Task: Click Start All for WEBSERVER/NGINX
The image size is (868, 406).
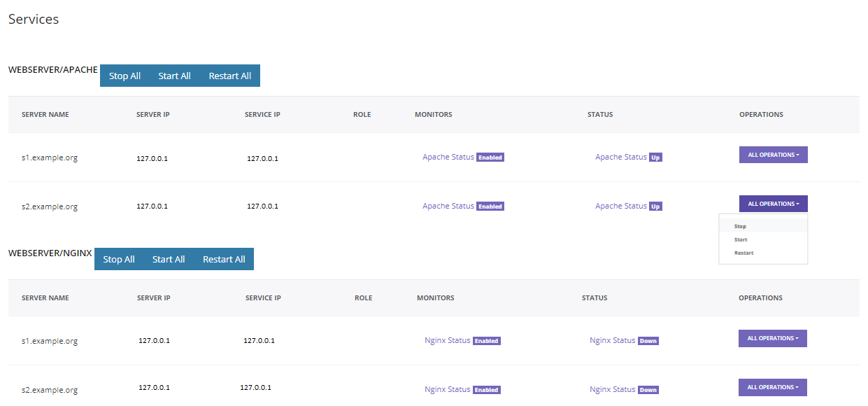Action: point(169,259)
